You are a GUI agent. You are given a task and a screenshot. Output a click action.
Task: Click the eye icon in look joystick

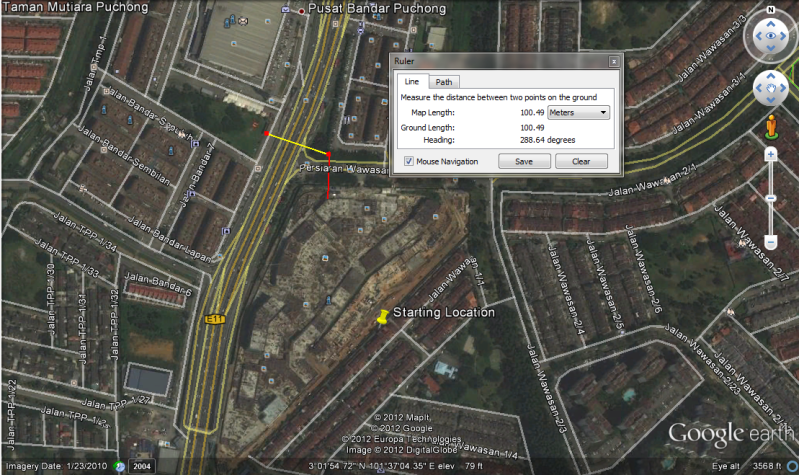point(770,36)
